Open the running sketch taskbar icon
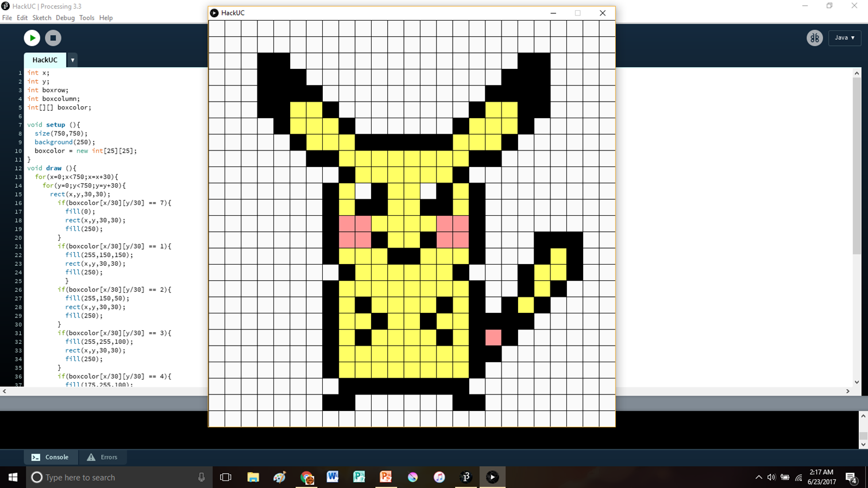The width and height of the screenshot is (868, 488). coord(492,477)
